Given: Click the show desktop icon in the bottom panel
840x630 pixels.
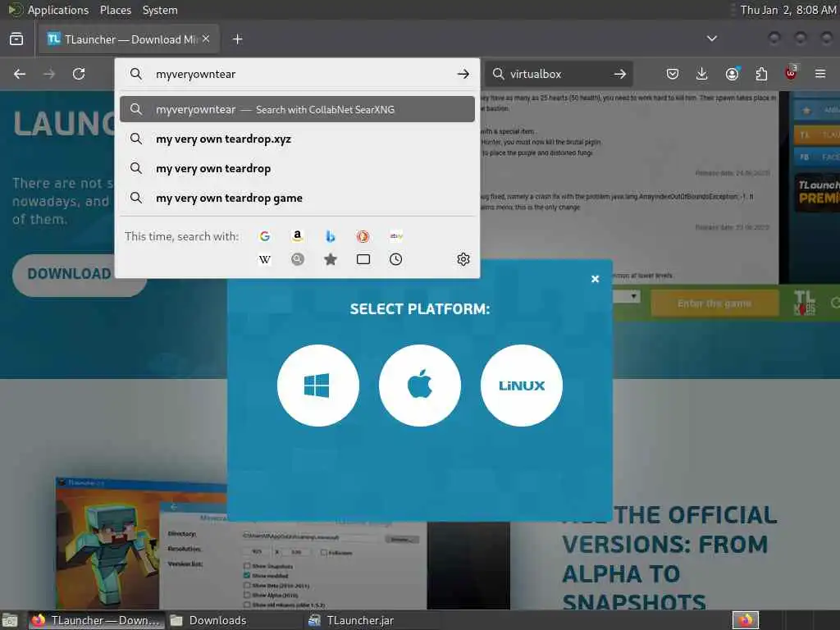Looking at the screenshot, I should tap(10, 621).
